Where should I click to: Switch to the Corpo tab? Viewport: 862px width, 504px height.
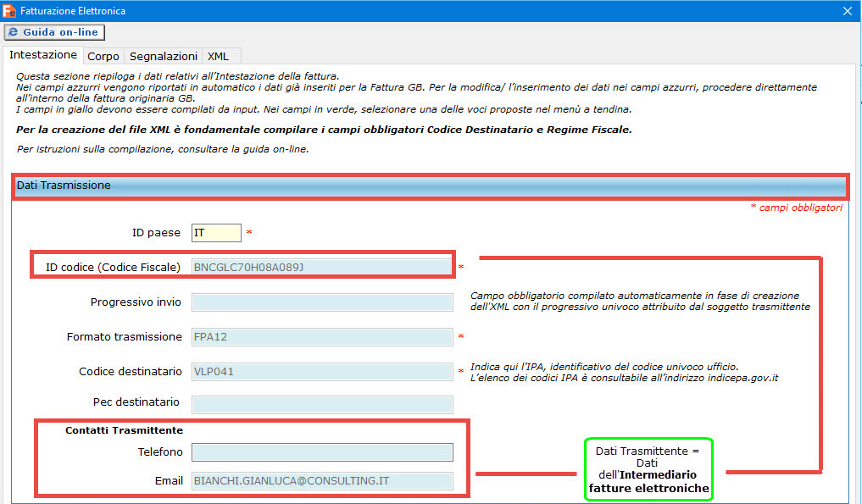coord(103,56)
